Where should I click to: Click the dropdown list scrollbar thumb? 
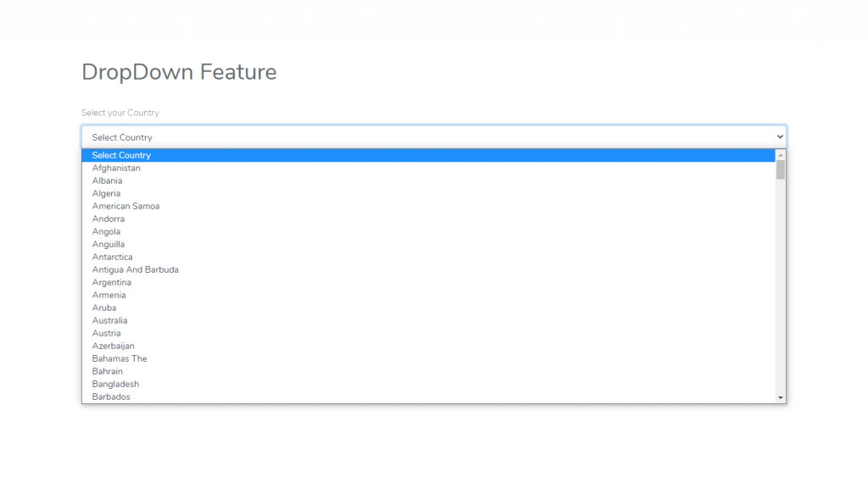781,170
